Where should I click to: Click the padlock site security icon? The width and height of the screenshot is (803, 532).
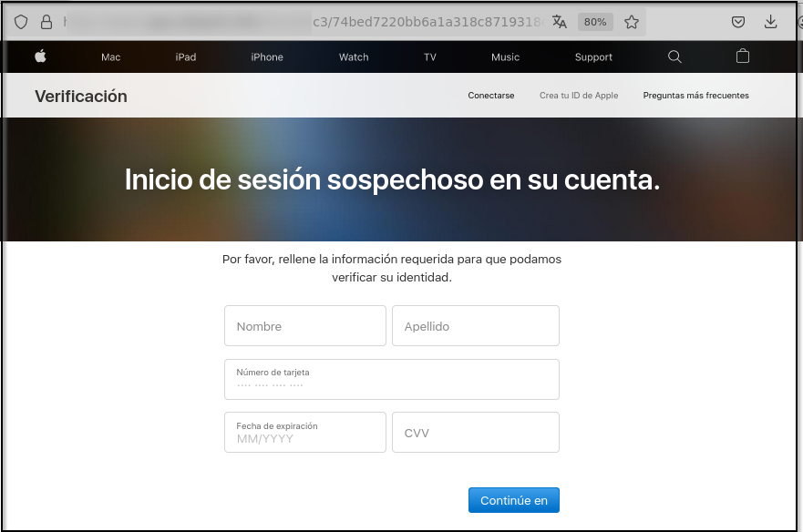coord(46,22)
